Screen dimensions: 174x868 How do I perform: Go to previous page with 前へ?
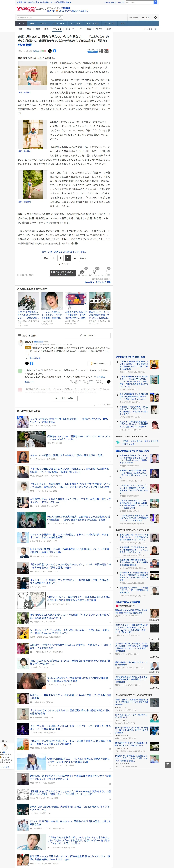(x=45, y=258)
